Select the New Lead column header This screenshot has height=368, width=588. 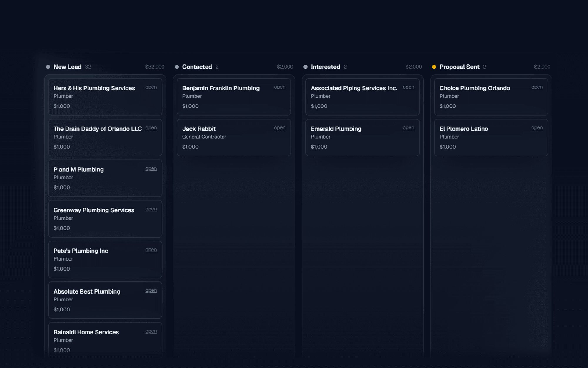(x=67, y=67)
